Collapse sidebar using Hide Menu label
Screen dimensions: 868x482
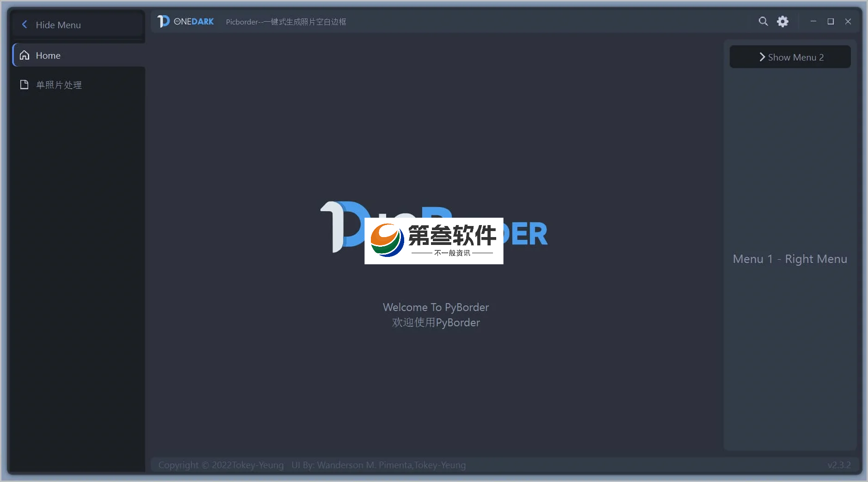click(58, 25)
